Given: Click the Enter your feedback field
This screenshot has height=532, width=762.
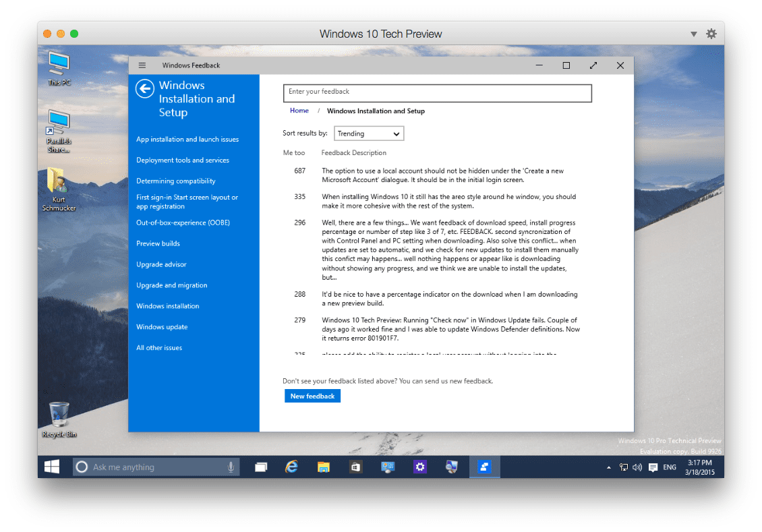Looking at the screenshot, I should (x=438, y=93).
